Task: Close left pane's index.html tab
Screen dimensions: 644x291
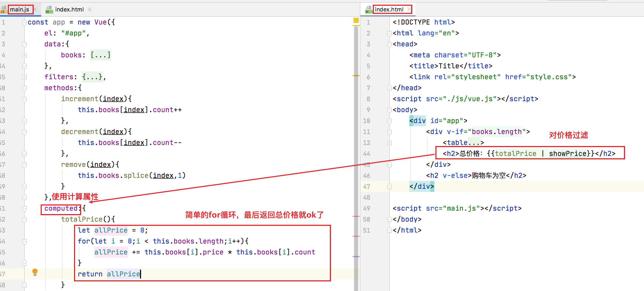Action: [90, 9]
